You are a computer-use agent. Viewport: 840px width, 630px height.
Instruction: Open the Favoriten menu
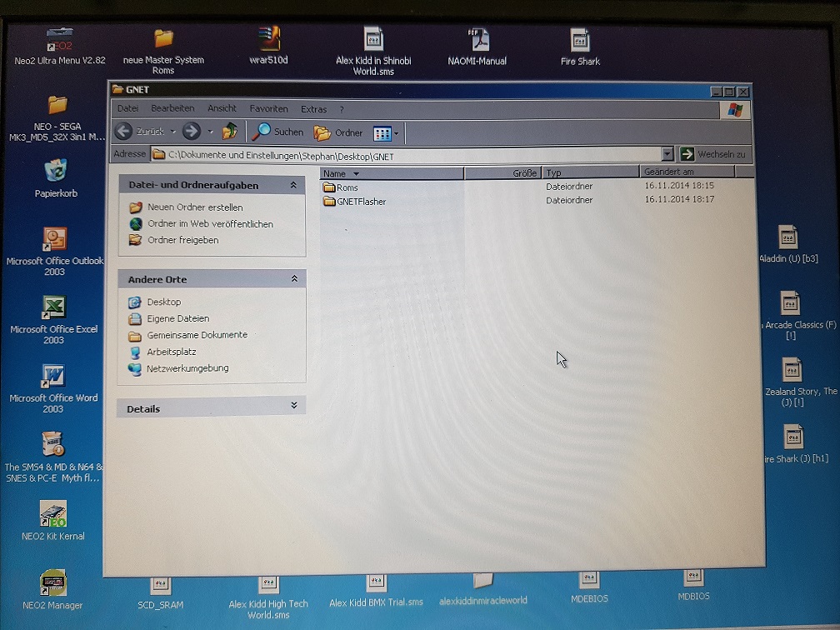click(x=268, y=108)
